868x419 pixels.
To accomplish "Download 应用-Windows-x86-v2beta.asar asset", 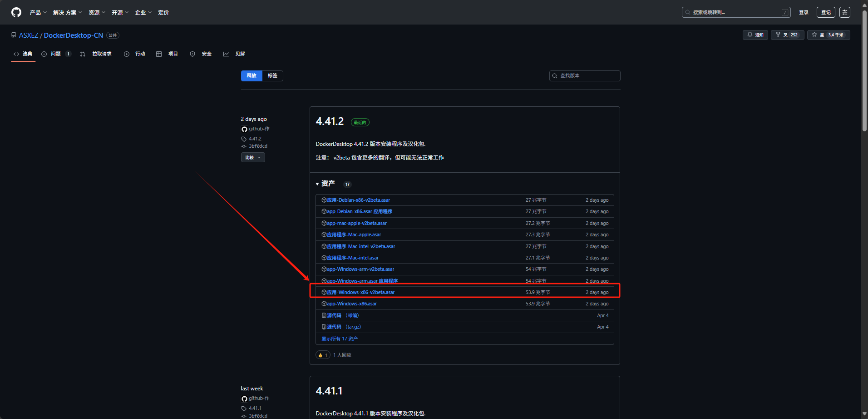I will 361,292.
